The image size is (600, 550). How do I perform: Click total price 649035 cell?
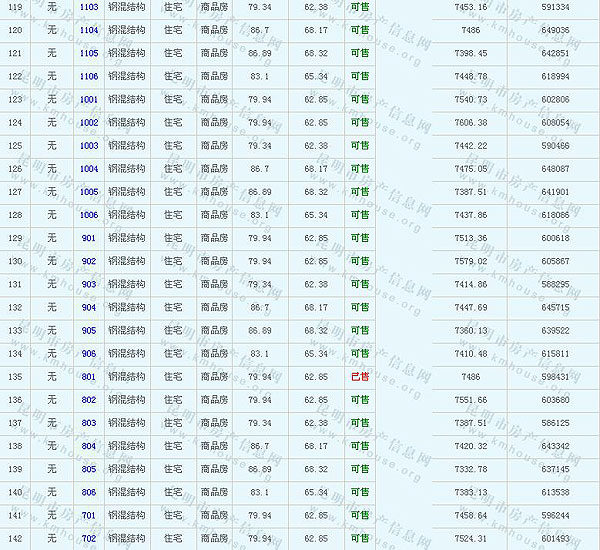click(x=554, y=30)
